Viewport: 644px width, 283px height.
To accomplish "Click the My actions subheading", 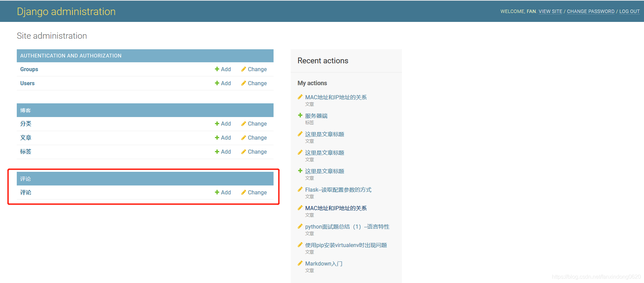I will (x=312, y=83).
